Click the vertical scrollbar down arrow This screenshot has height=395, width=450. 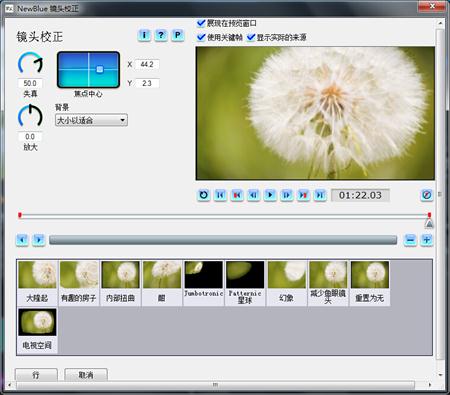pos(440,375)
